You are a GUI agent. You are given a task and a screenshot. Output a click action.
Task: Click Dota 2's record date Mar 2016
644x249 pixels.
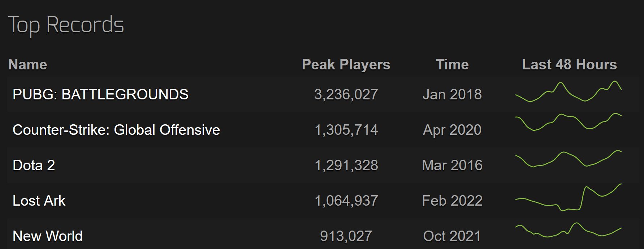tap(452, 165)
